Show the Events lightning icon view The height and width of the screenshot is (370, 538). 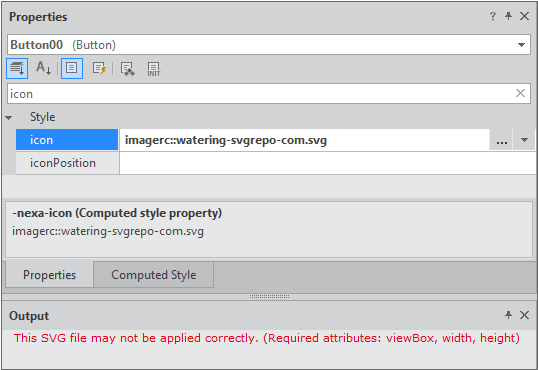[99, 68]
